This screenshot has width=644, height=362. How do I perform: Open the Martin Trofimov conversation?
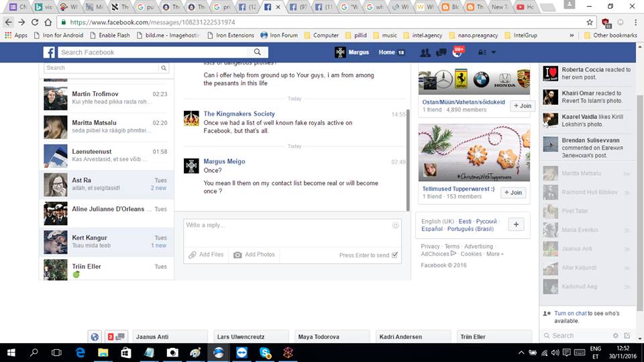click(106, 98)
